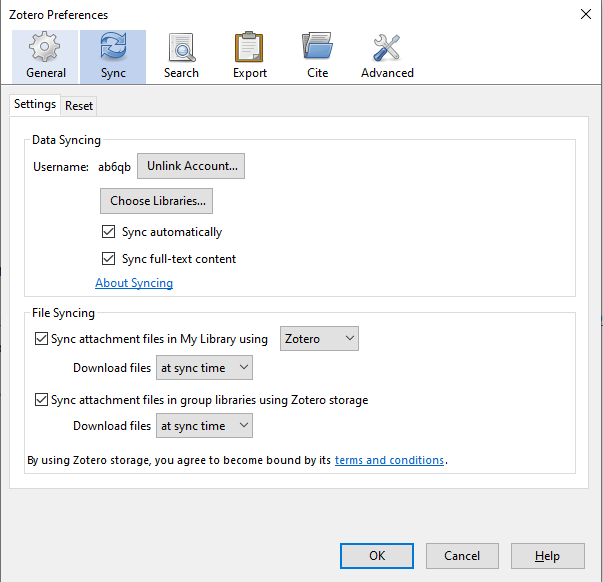Image resolution: width=603 pixels, height=582 pixels.
Task: Toggle syncing attachment files in group libraries
Action: pos(41,400)
